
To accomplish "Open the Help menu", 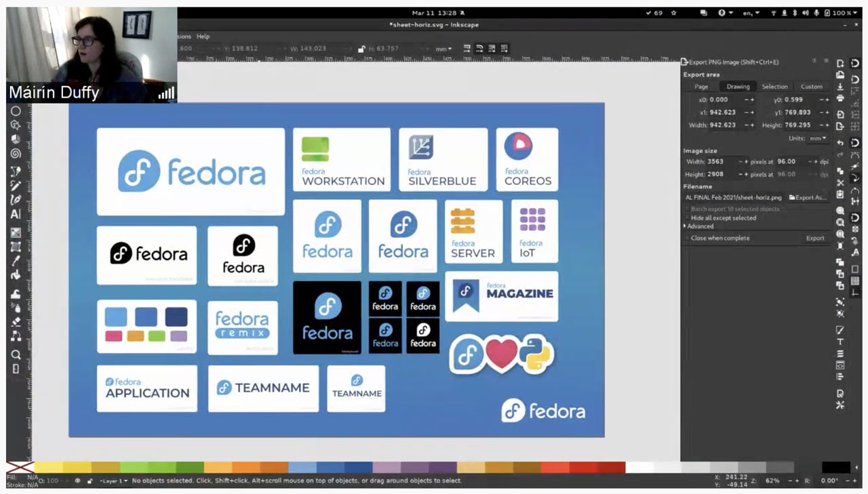I will pos(203,37).
